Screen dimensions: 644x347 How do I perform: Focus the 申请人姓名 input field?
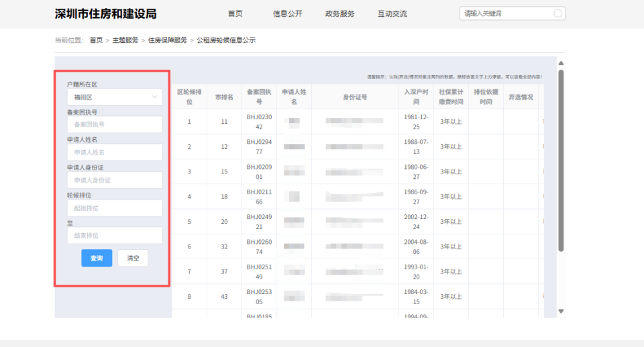point(115,152)
